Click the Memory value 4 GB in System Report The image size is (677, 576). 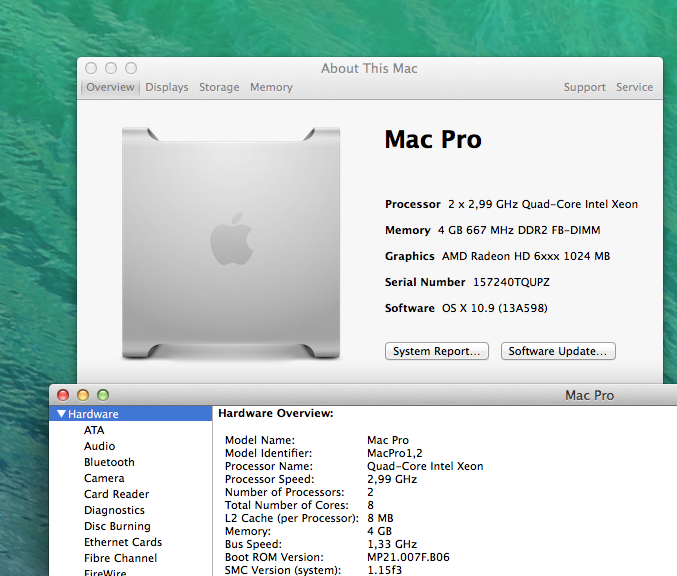point(380,531)
